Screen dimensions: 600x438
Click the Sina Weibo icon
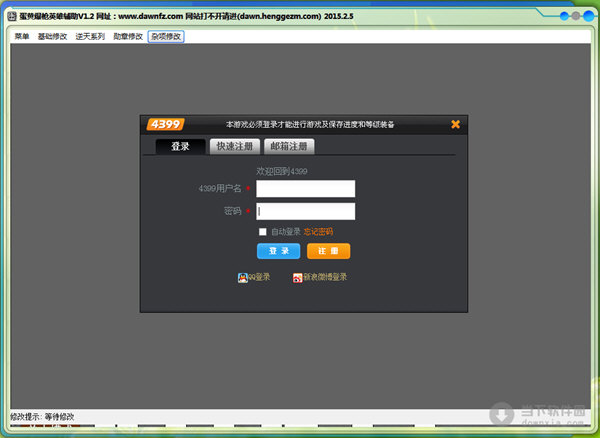click(x=297, y=278)
